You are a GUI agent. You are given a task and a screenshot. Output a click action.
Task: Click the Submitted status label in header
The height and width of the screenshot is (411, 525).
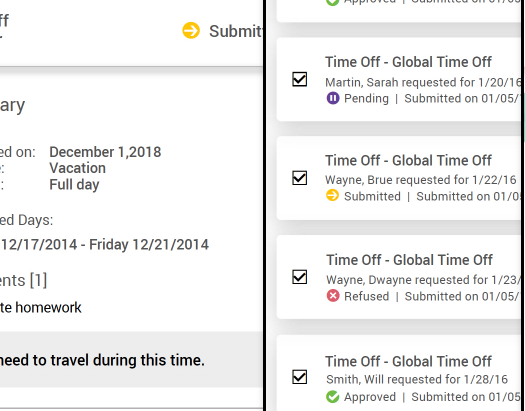[236, 31]
